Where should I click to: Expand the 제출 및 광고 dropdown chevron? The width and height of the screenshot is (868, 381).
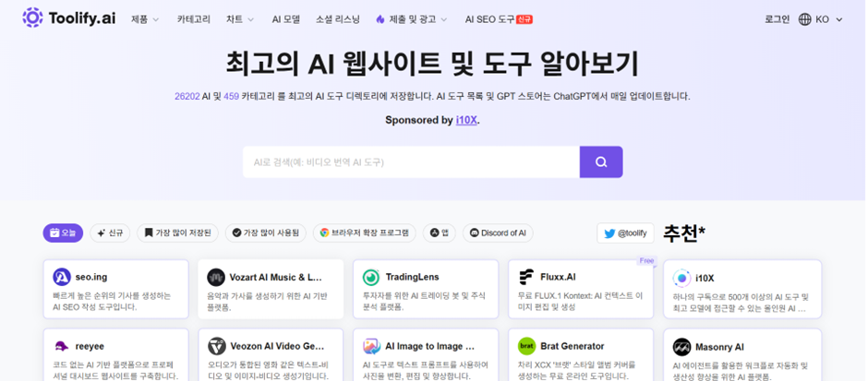(444, 20)
